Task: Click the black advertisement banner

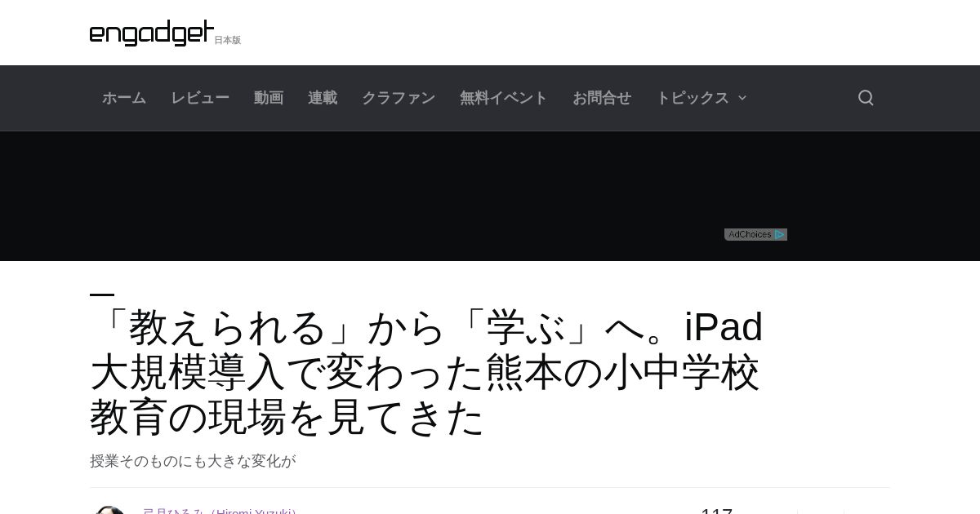Action: click(490, 196)
